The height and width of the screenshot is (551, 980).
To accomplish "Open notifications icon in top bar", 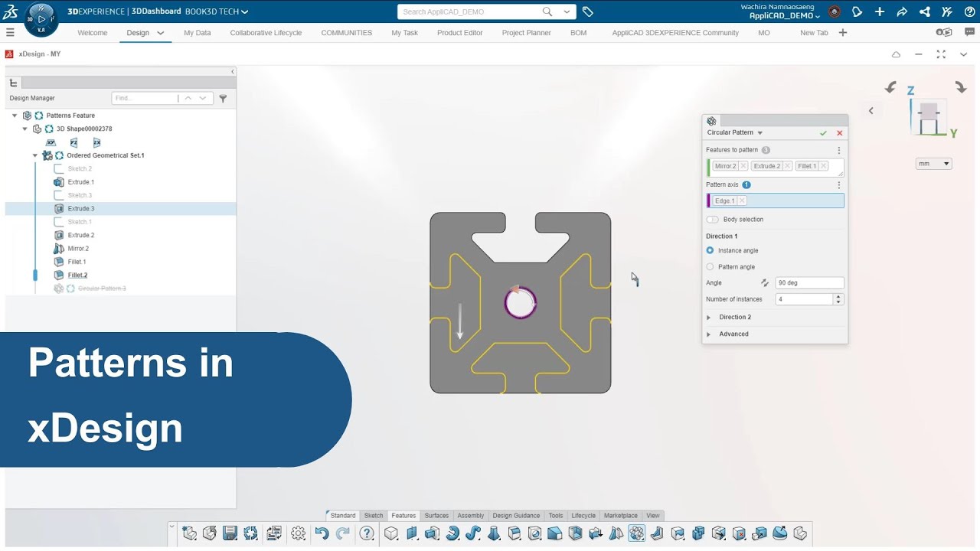I will coord(857,11).
